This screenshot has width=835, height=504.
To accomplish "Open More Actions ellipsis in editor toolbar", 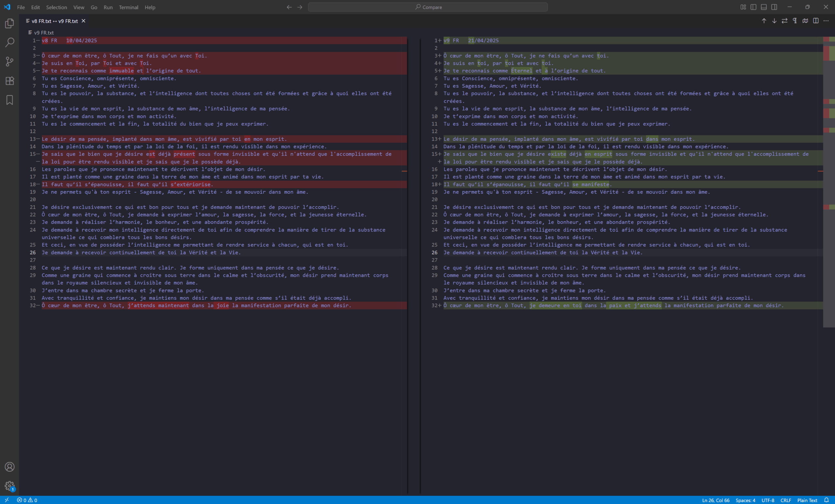I will click(x=826, y=21).
